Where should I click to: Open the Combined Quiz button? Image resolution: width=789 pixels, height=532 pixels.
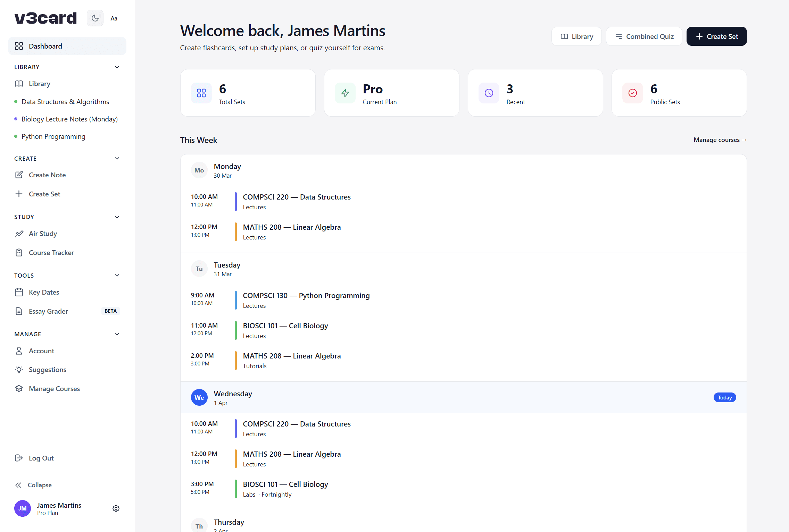pos(644,36)
